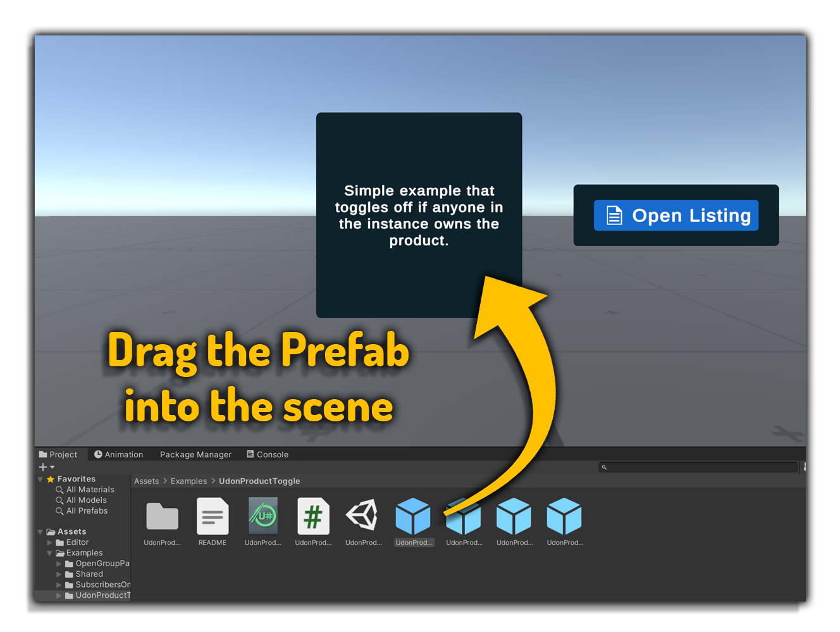Select the highlighted UdonProductT folder row
Image resolution: width=840 pixels, height=632 pixels.
point(83,596)
